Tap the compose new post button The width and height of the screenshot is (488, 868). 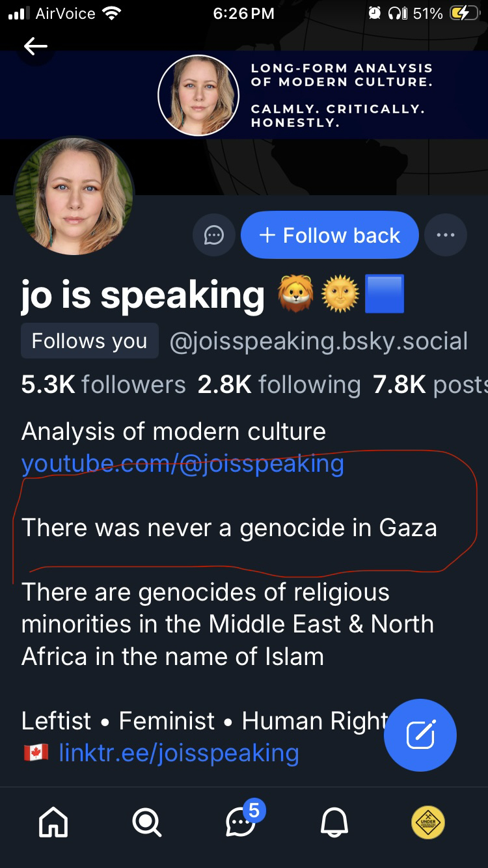(x=420, y=735)
